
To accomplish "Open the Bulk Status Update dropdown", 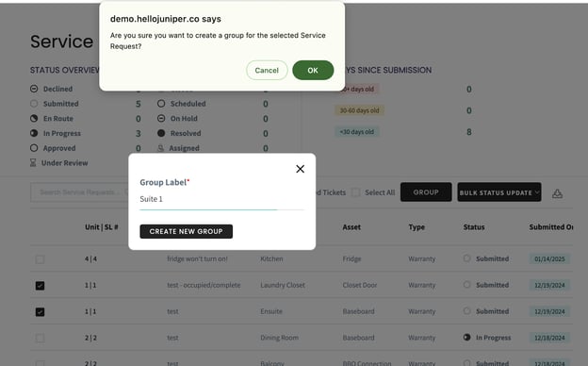I will 499,192.
